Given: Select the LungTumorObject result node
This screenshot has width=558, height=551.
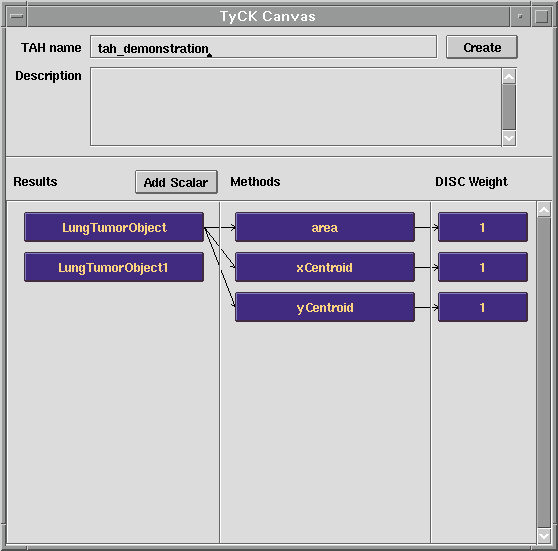Looking at the screenshot, I should (x=114, y=227).
